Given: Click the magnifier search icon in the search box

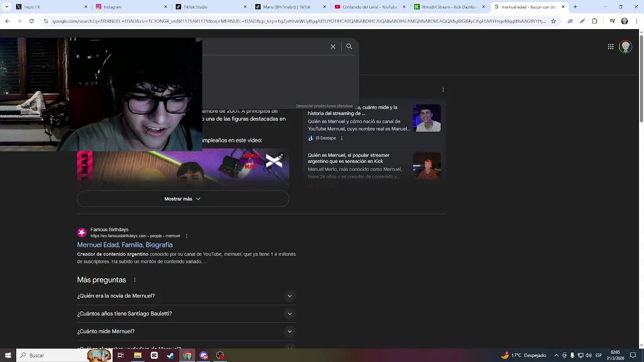Looking at the screenshot, I should [349, 46].
